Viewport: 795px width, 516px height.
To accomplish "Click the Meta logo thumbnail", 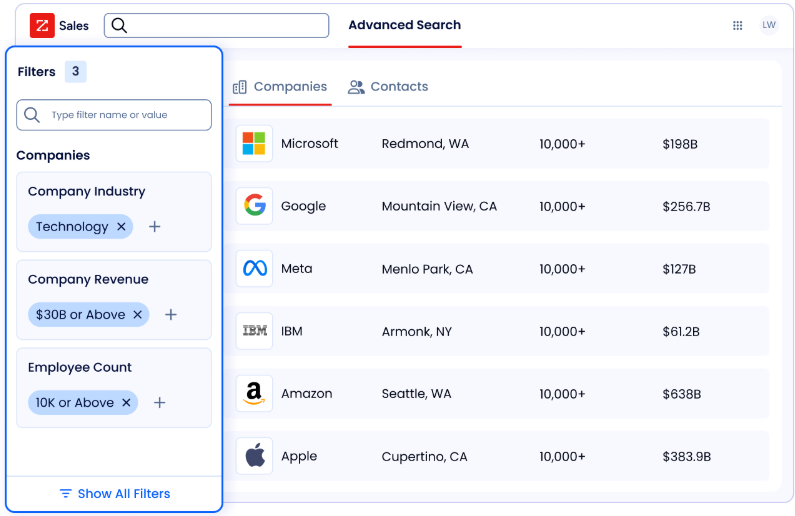I will pos(254,269).
